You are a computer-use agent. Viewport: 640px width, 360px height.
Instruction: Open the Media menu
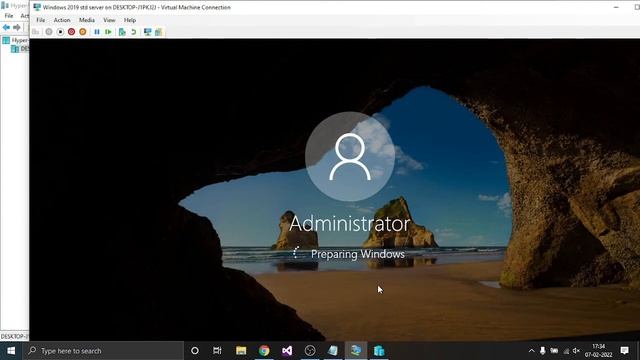tap(87, 20)
